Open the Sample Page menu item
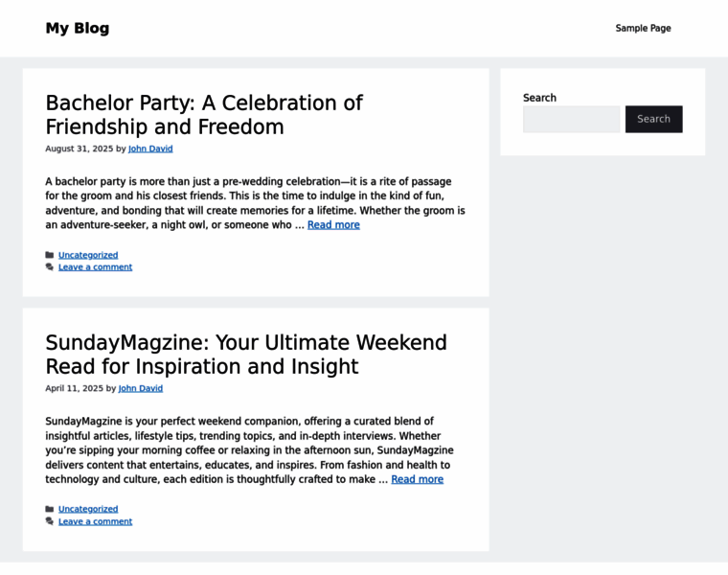The image size is (728, 575). (x=643, y=28)
